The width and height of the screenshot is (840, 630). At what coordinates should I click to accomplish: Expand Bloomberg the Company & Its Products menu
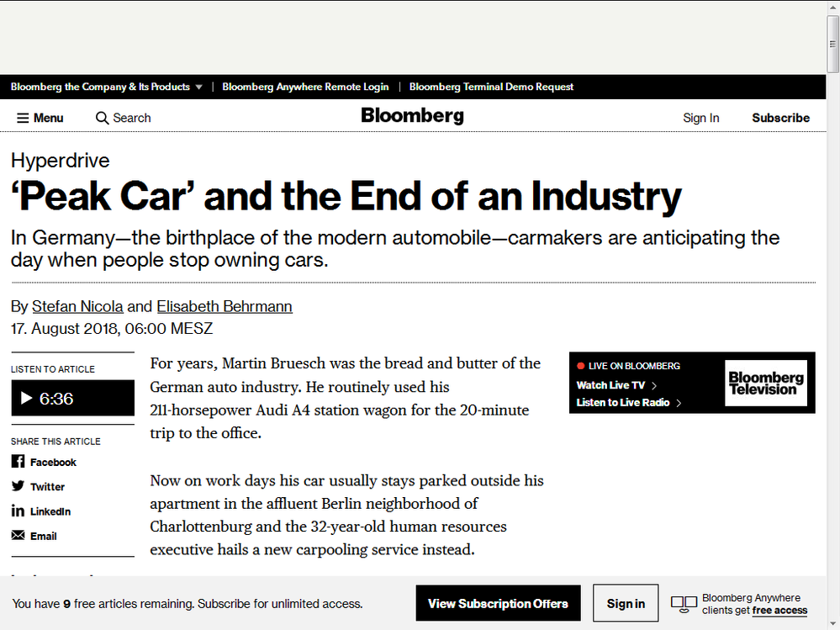pyautogui.click(x=101, y=87)
